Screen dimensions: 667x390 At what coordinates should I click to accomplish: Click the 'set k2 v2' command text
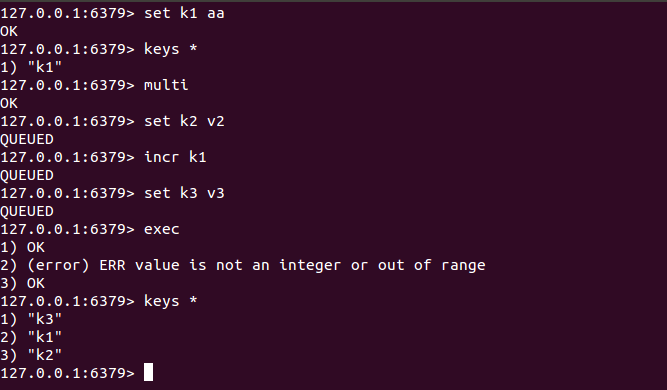tap(184, 121)
